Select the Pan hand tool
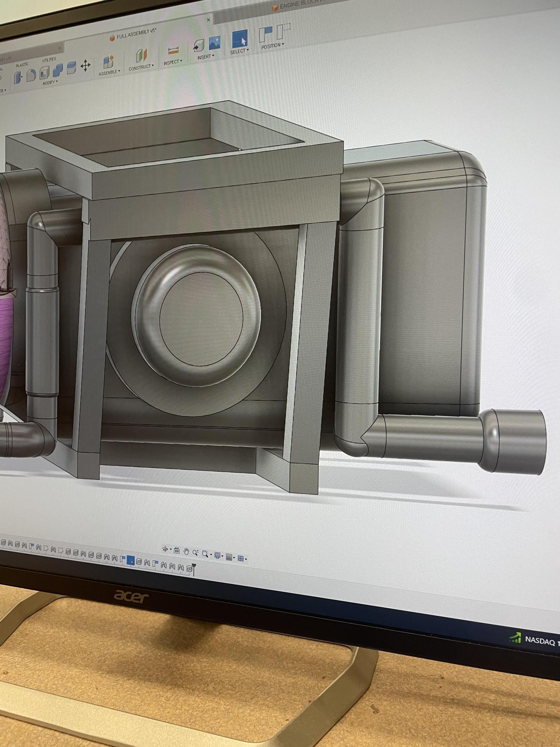The image size is (560, 747). pos(186,552)
